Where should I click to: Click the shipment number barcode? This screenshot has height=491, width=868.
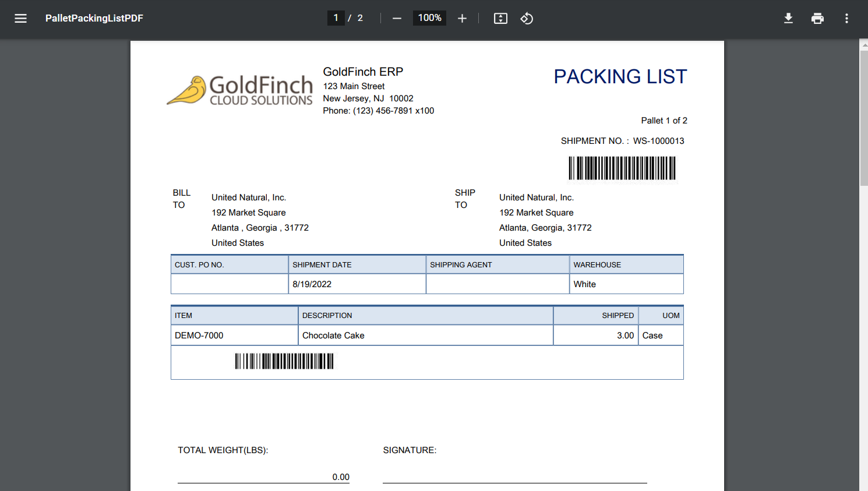[x=622, y=168]
